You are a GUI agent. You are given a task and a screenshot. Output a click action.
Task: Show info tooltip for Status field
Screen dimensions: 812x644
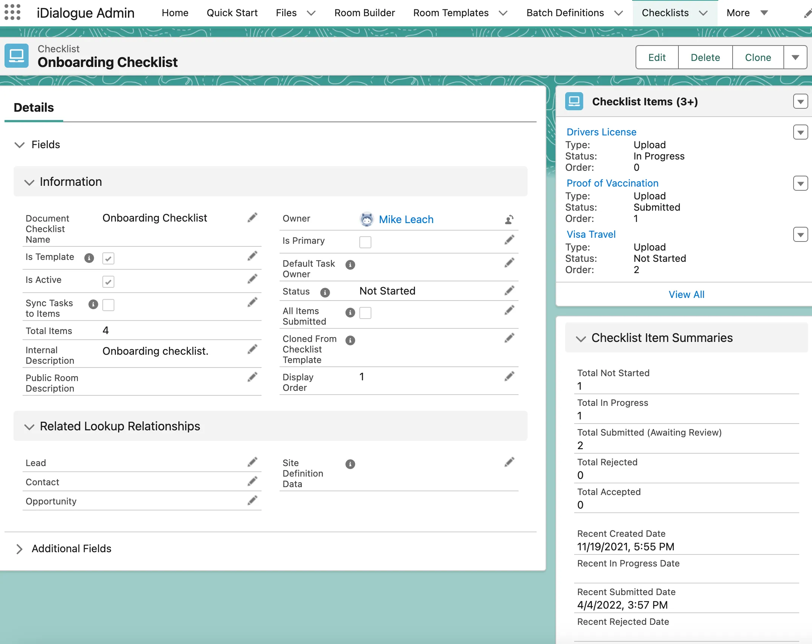(x=325, y=293)
